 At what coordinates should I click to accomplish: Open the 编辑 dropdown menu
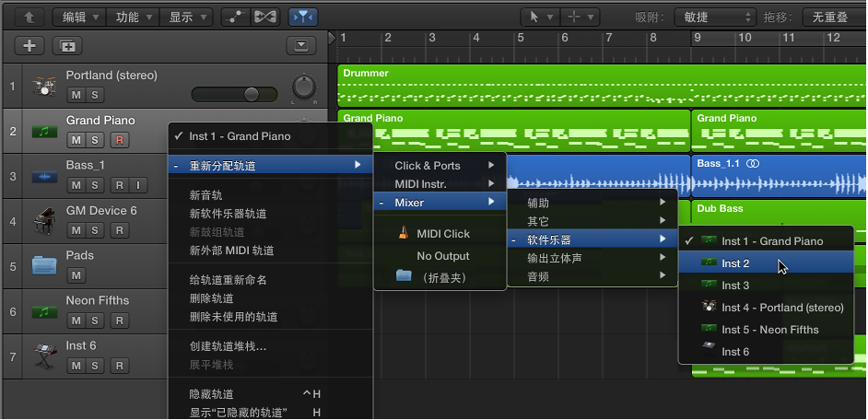(78, 17)
